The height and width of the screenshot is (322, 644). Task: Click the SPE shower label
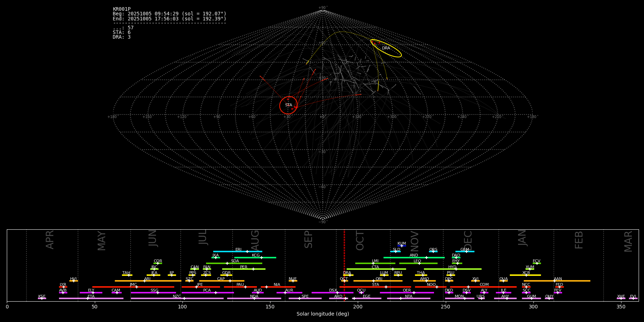305,297
